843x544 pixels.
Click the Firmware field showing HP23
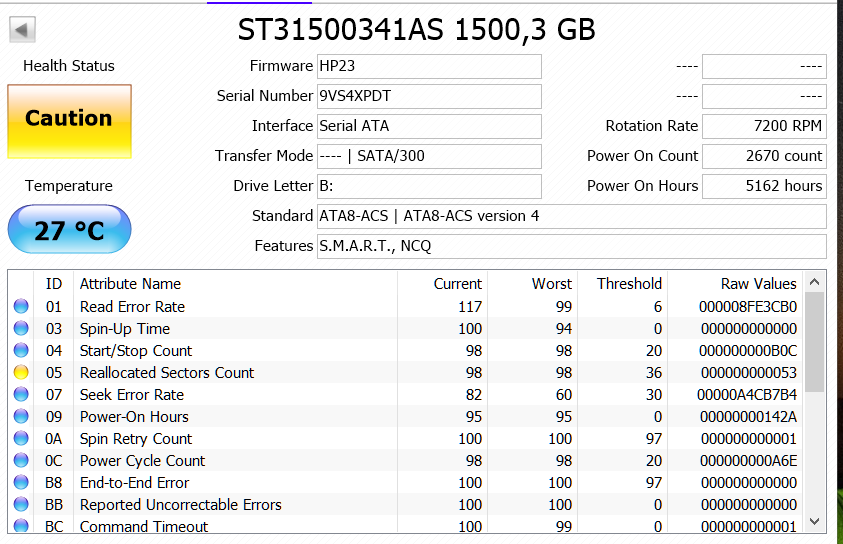pyautogui.click(x=429, y=66)
